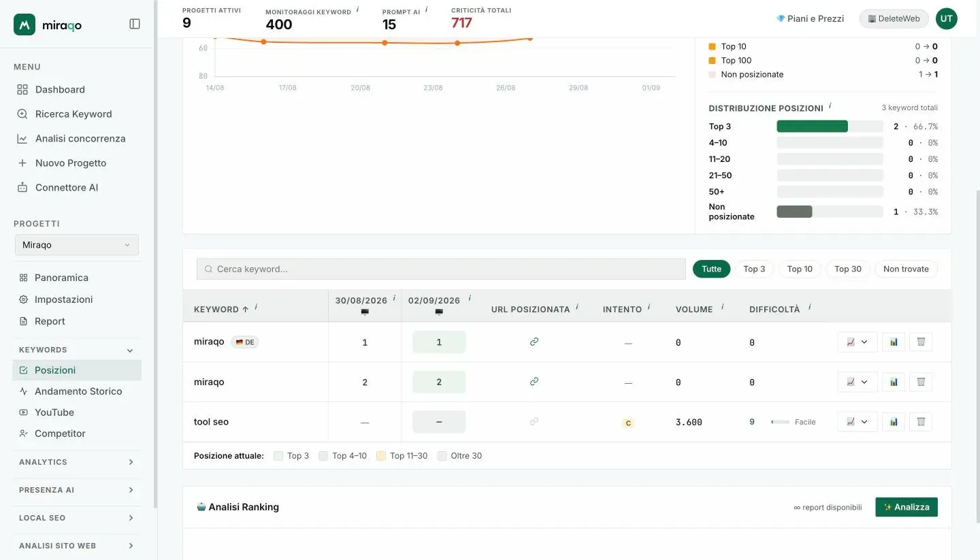The height and width of the screenshot is (560, 980).
Task: Open bar chart stats for tool seo
Action: point(894,422)
